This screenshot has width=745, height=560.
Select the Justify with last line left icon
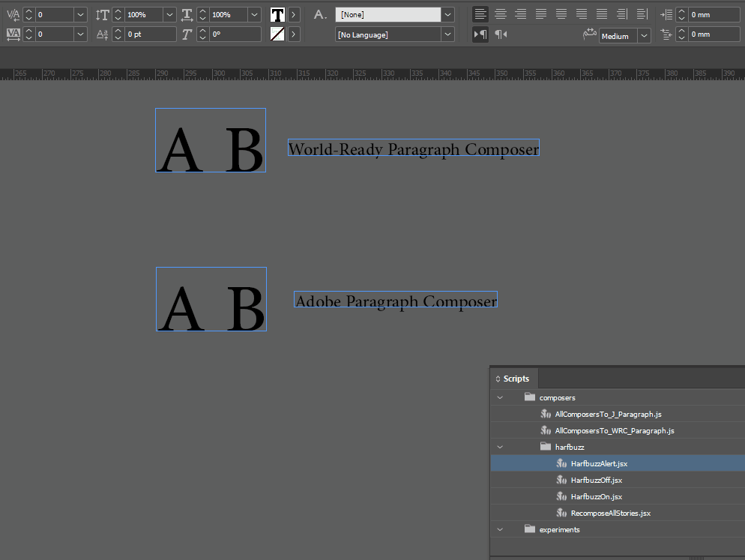point(540,14)
